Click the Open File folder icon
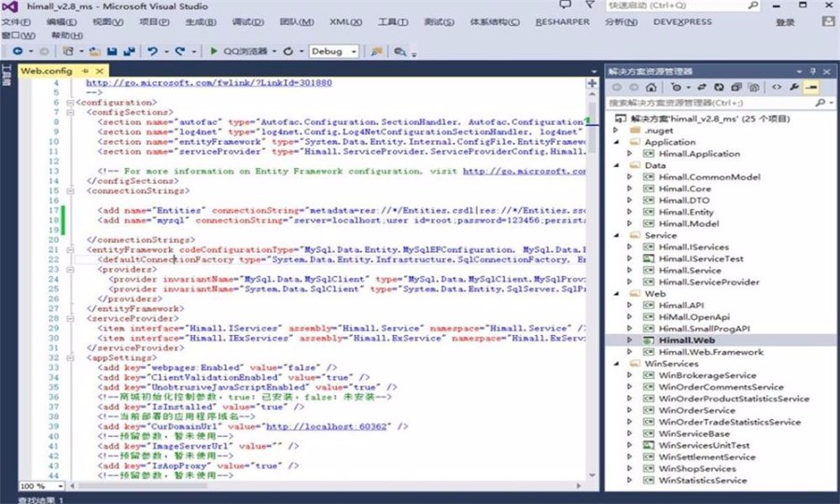This screenshot has height=504, width=840. (95, 51)
